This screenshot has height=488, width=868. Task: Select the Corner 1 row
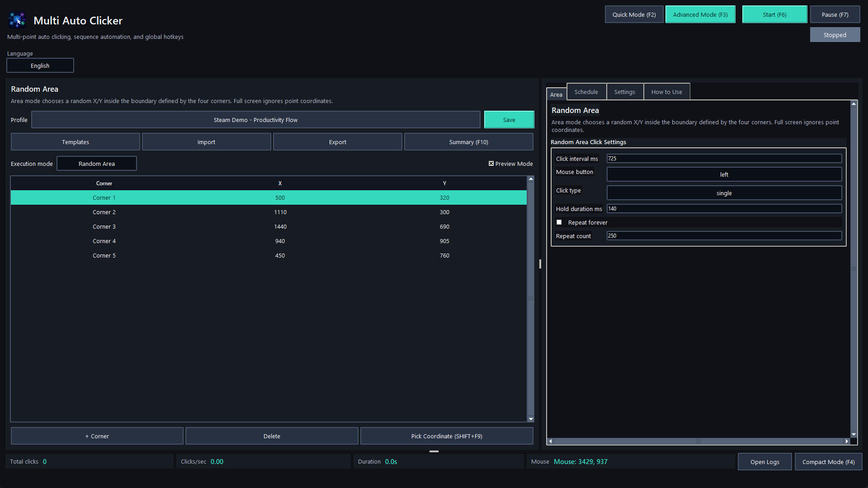coord(269,197)
